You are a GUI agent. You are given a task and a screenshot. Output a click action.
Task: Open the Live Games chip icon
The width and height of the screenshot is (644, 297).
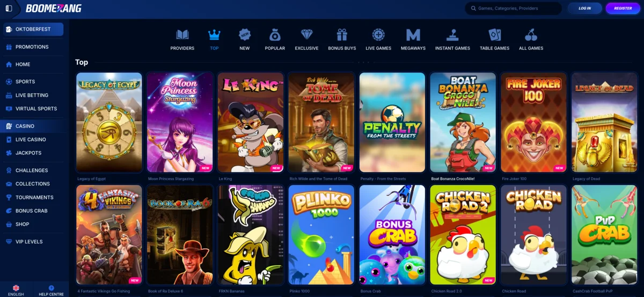click(x=378, y=35)
